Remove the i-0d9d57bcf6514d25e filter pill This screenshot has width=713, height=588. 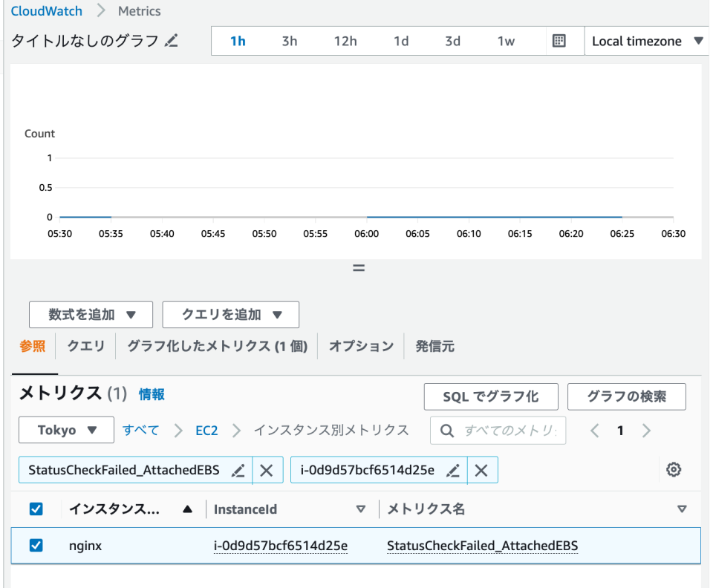[x=482, y=469]
